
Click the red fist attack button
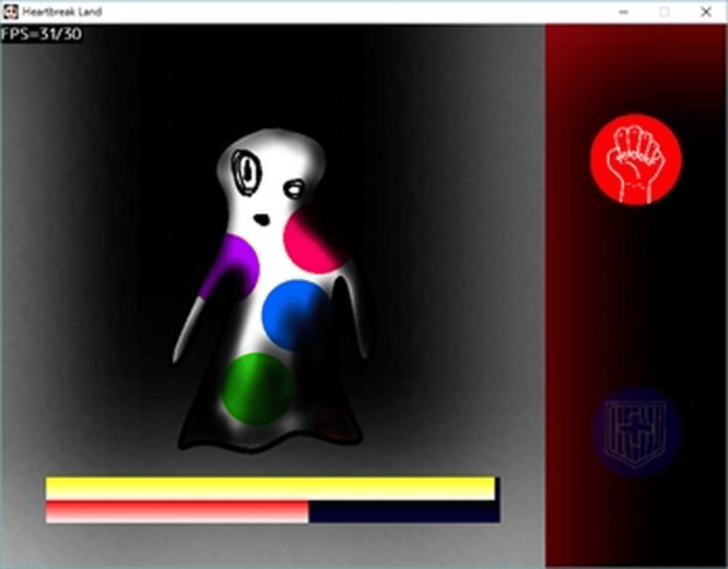pyautogui.click(x=636, y=159)
